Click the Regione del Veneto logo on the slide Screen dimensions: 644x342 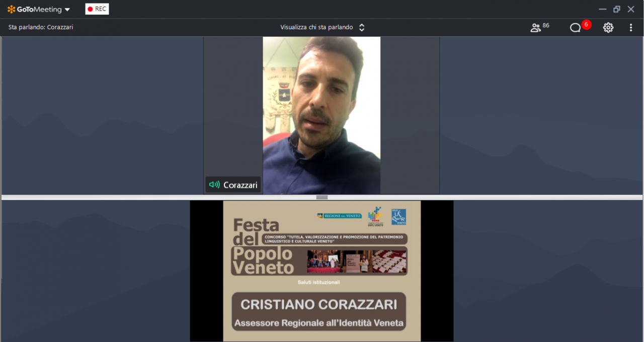pyautogui.click(x=339, y=216)
